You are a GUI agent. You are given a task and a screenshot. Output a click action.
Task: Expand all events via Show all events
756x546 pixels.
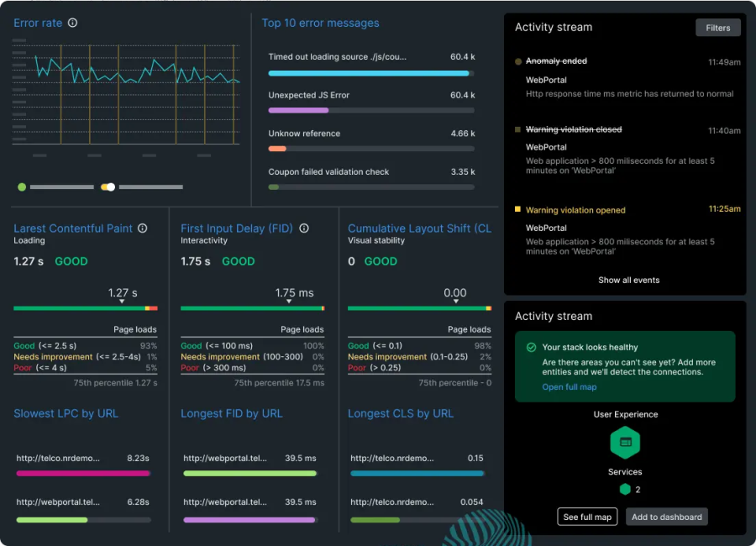click(x=628, y=280)
